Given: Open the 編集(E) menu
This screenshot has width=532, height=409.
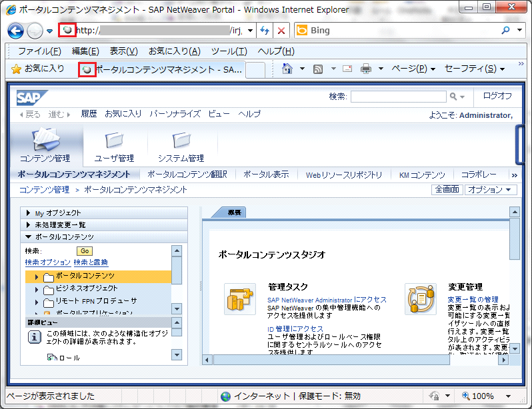Looking at the screenshot, I should coord(85,51).
